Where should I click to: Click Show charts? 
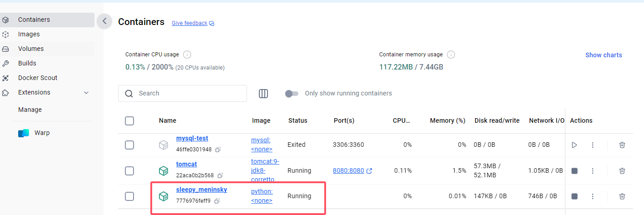click(x=604, y=55)
